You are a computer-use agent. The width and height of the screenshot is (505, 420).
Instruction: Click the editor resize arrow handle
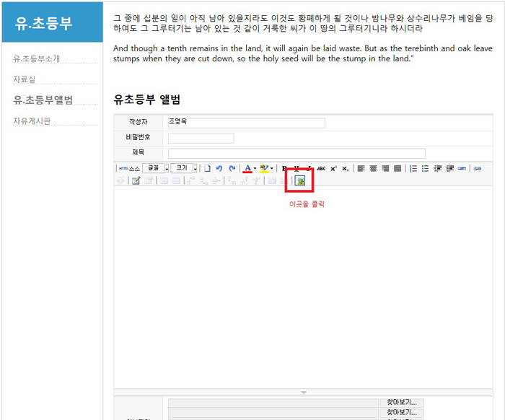pyautogui.click(x=304, y=393)
